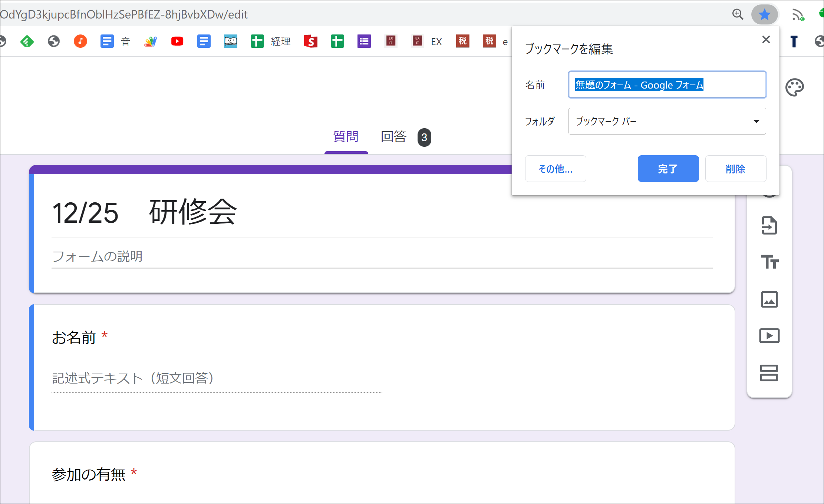Click the 完了 button

(x=668, y=169)
